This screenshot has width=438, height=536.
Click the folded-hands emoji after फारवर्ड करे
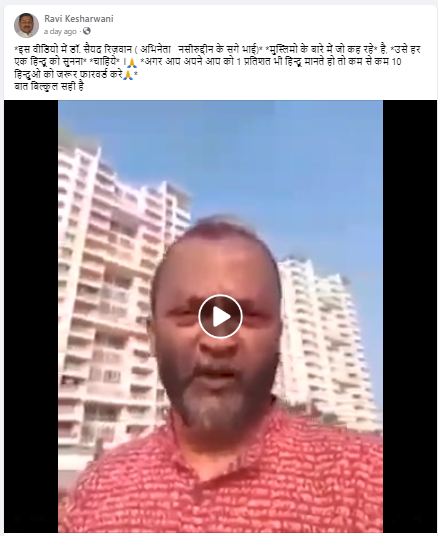pyautogui.click(x=128, y=74)
